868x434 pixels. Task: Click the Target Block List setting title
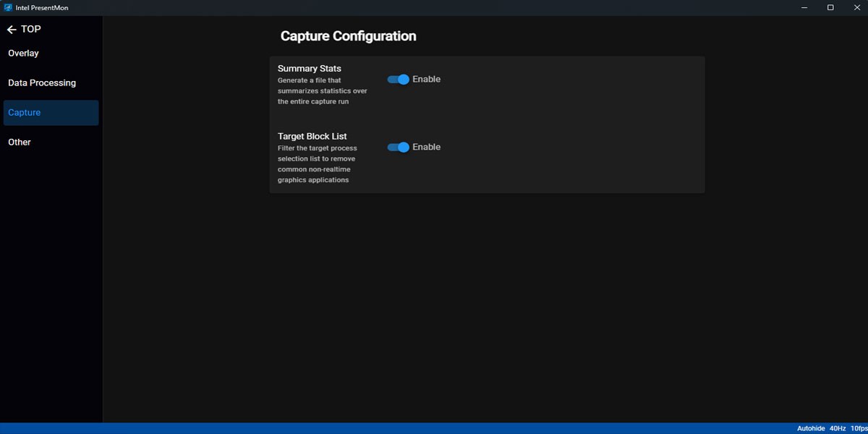[x=312, y=136]
